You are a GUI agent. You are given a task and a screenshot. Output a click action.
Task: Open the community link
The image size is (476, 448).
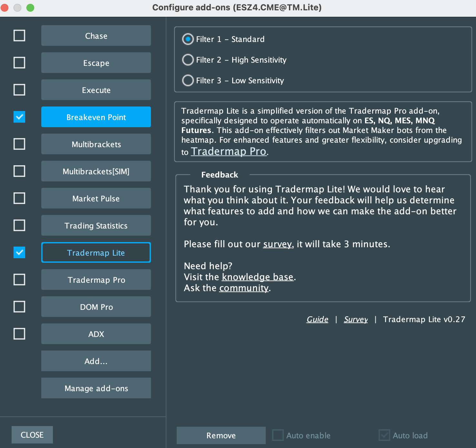pos(244,288)
